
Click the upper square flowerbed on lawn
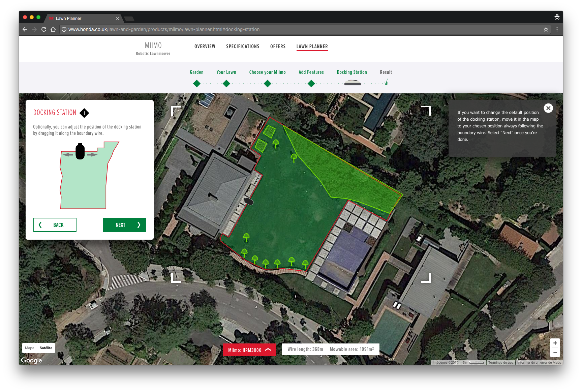[269, 131]
